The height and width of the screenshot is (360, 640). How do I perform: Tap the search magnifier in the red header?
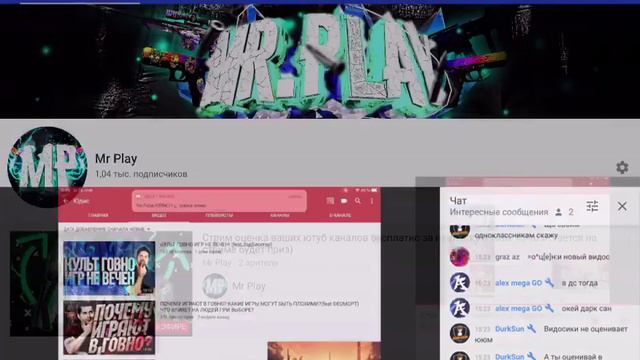pyautogui.click(x=358, y=201)
